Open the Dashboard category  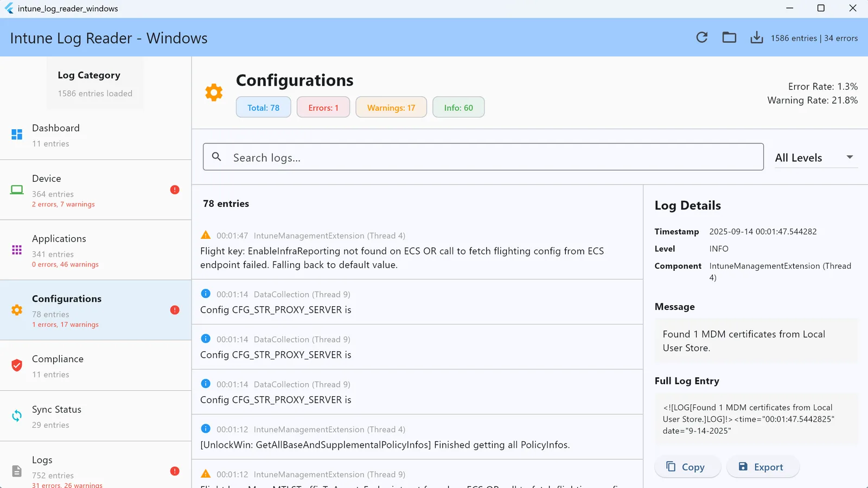[95, 135]
